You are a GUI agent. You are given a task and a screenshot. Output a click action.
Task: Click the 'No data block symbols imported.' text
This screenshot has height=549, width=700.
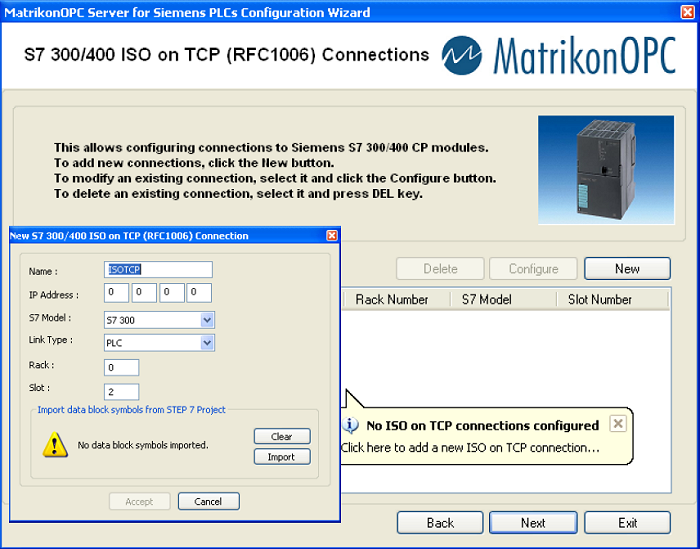coord(143,445)
